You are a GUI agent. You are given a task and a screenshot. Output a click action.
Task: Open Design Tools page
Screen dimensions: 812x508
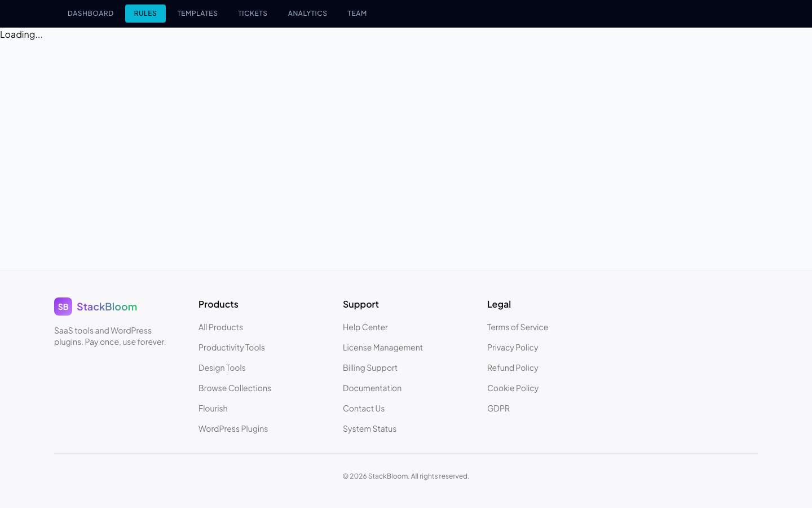pyautogui.click(x=222, y=367)
